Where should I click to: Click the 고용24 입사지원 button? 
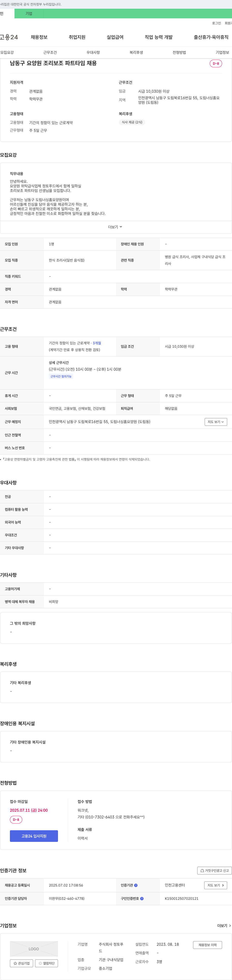click(34, 836)
